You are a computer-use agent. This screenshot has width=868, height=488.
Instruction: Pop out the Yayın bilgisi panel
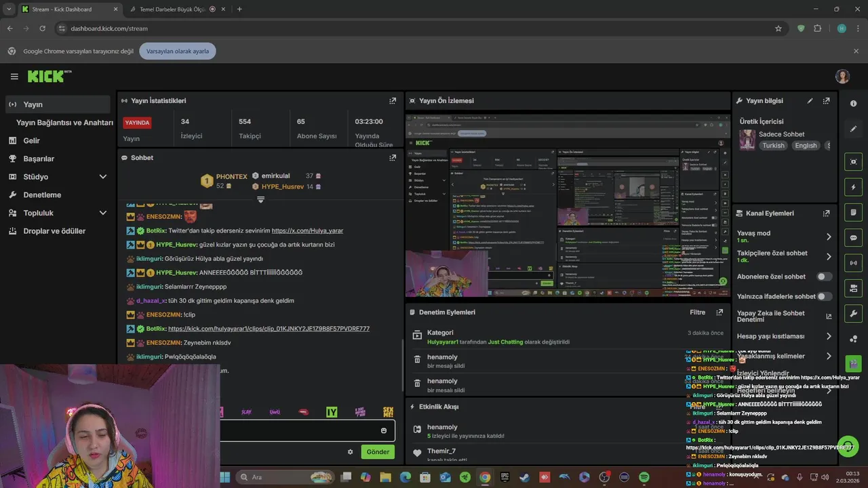[x=826, y=100]
